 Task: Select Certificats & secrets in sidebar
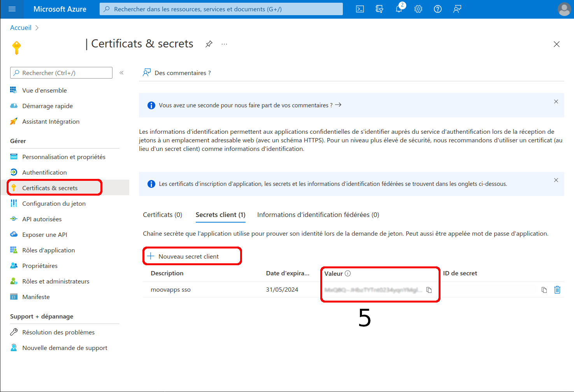pos(50,188)
